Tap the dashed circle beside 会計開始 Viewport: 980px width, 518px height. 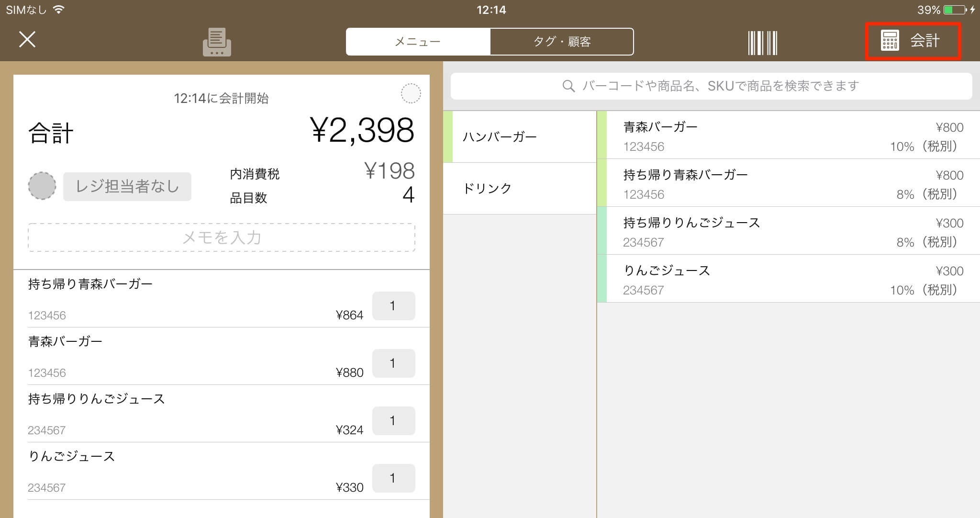point(411,93)
